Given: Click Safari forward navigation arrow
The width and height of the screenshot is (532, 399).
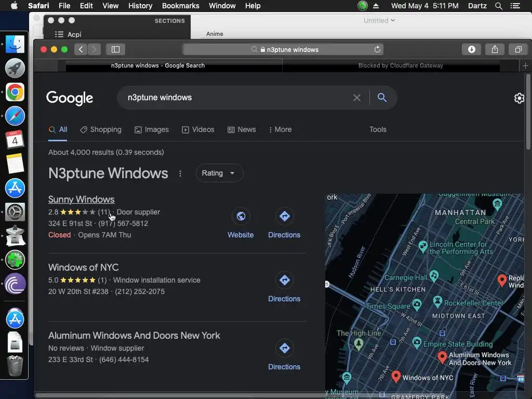Looking at the screenshot, I should (94, 49).
